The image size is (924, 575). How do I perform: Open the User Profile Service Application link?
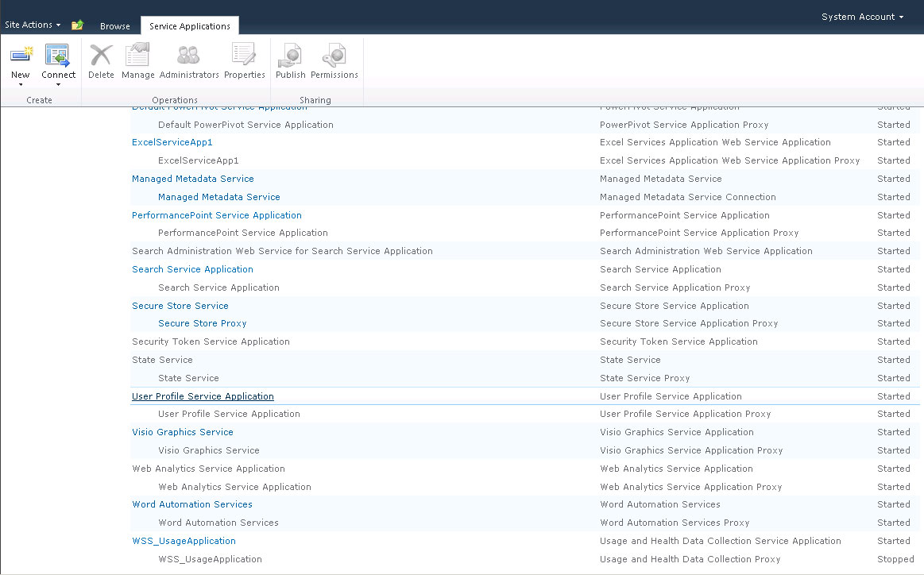[x=203, y=396]
